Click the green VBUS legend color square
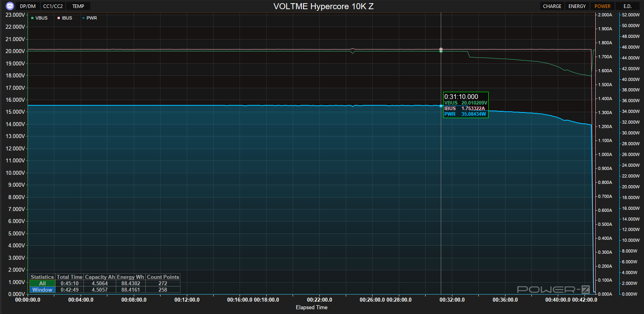The height and width of the screenshot is (314, 644). (32, 18)
